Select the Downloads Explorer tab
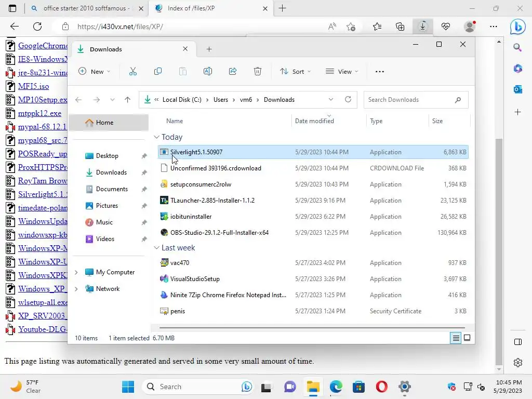532x399 pixels. tap(132, 49)
